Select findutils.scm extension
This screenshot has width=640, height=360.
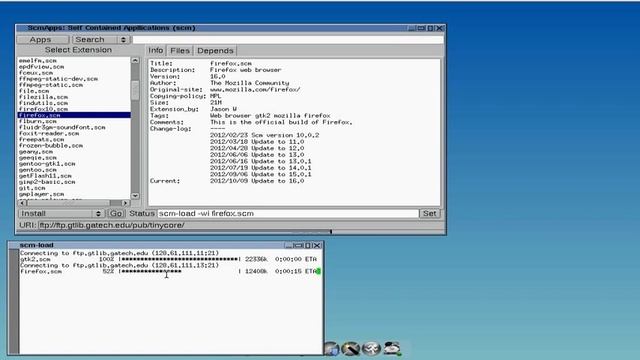pos(74,103)
